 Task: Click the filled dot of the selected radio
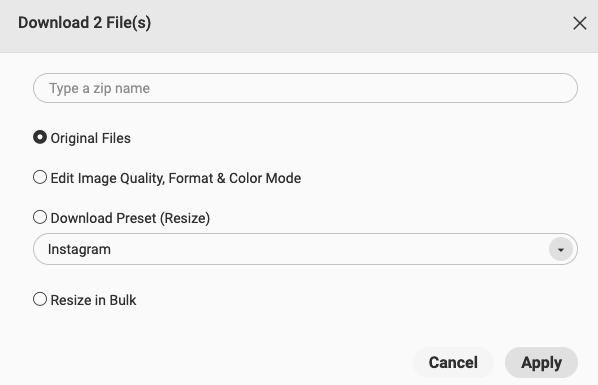pyautogui.click(x=40, y=137)
